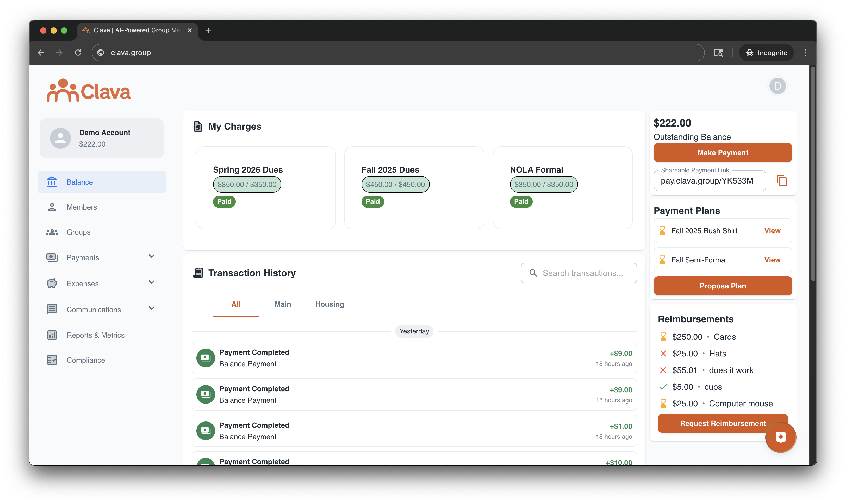The width and height of the screenshot is (846, 504).
Task: Click the approved checkmark beside cups
Action: click(x=663, y=387)
